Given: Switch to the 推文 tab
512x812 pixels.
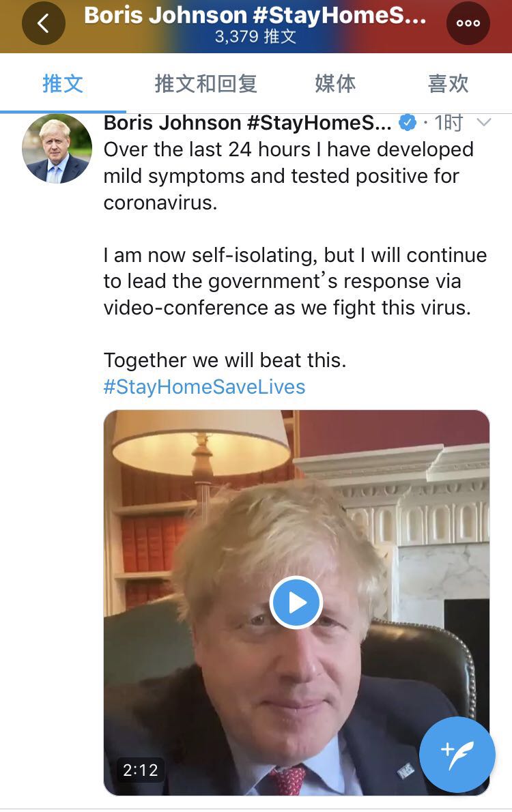Looking at the screenshot, I should 63,84.
